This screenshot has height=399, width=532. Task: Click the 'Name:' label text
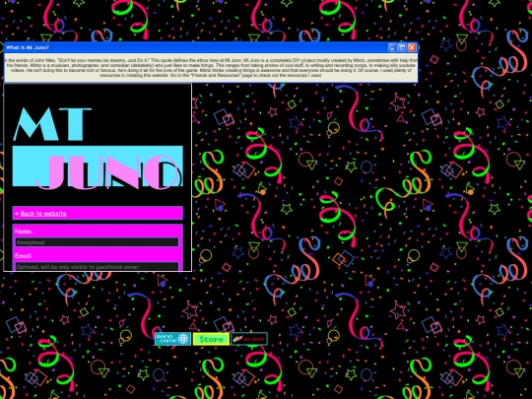tap(24, 232)
